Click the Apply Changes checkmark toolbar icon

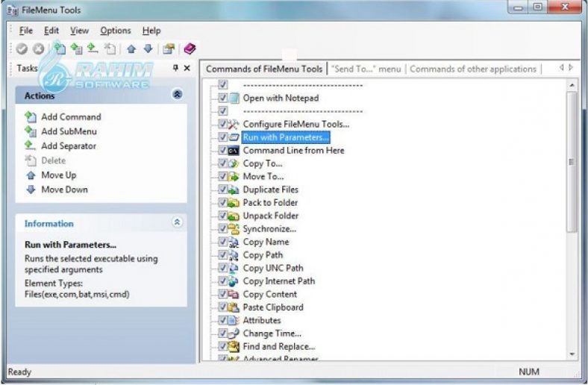(22, 48)
